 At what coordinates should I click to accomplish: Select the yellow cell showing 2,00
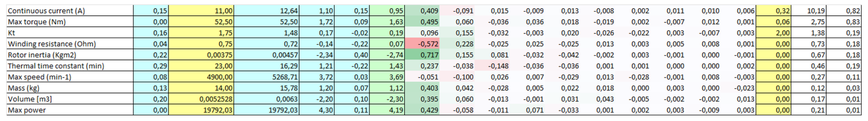pos(773,33)
